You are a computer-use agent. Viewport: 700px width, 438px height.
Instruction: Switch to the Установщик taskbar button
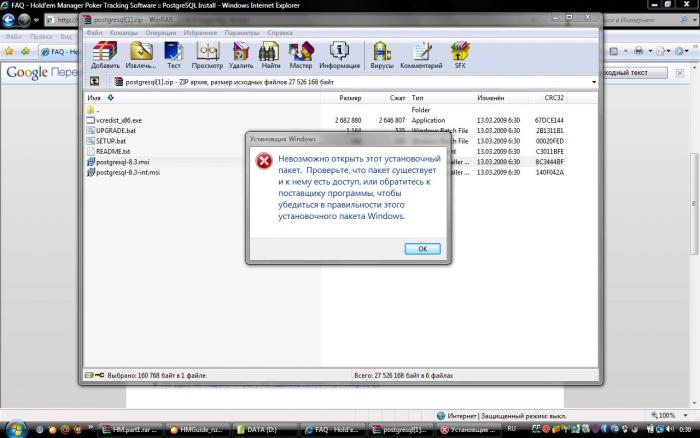(x=469, y=430)
